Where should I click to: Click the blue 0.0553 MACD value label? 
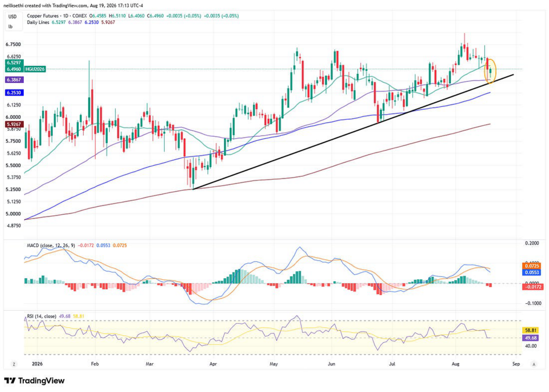(x=532, y=272)
